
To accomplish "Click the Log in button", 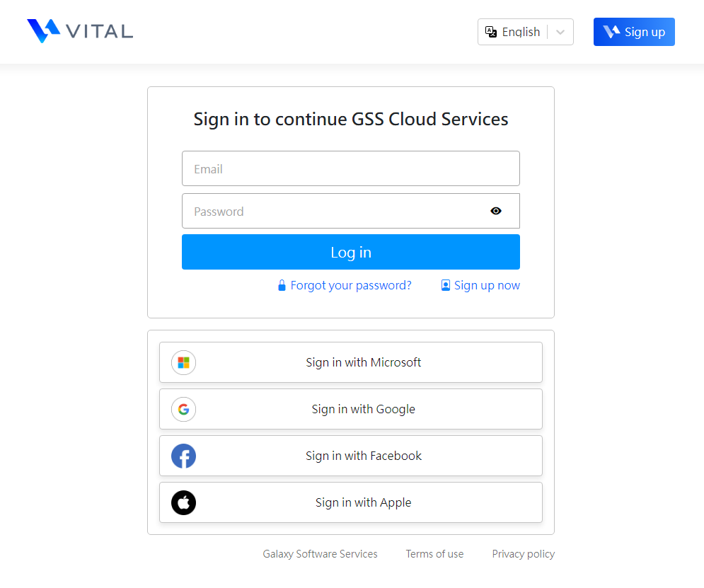I will tap(351, 252).
